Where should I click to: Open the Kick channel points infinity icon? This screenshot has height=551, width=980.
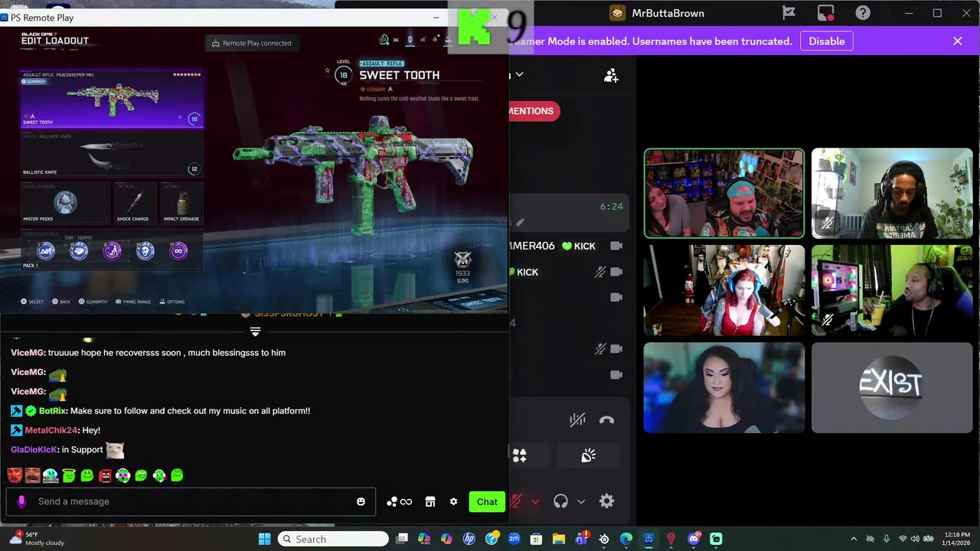(x=400, y=502)
